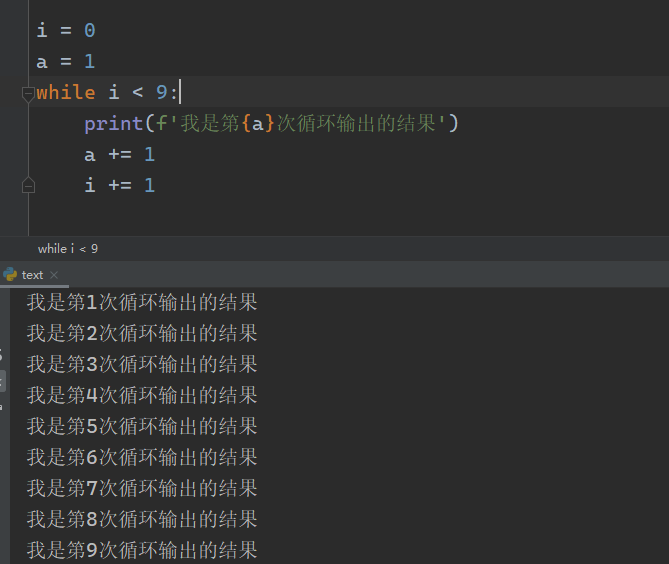Close the text run tab
Image resolution: width=669 pixels, height=564 pixels.
(x=54, y=275)
